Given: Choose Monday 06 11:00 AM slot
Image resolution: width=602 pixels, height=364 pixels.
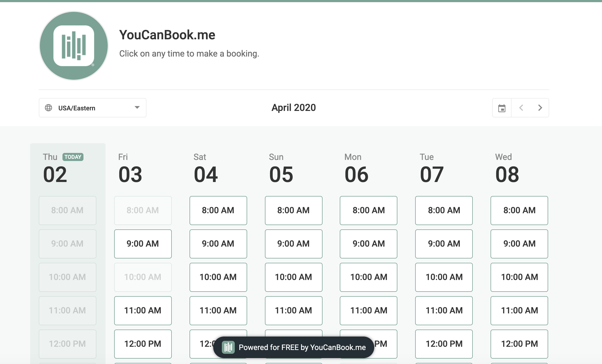Looking at the screenshot, I should pos(369,311).
